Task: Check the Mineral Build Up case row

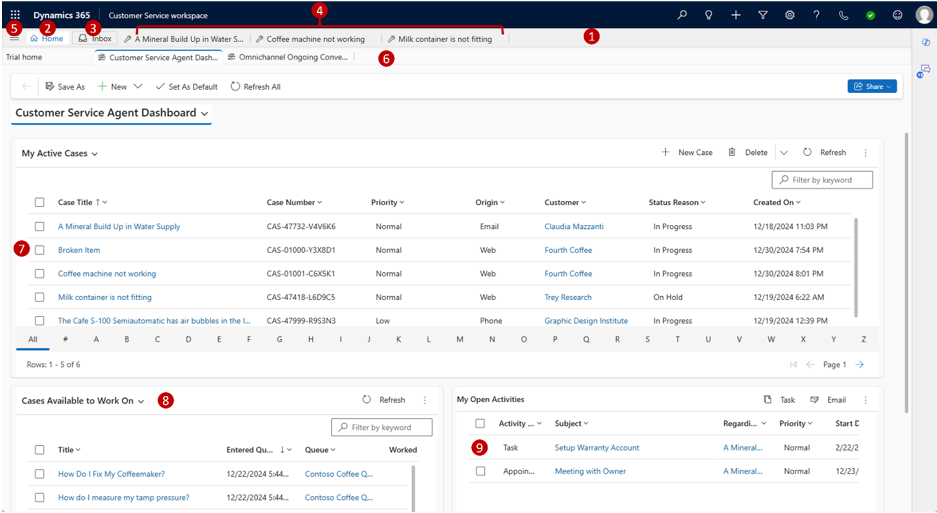Action: (39, 227)
